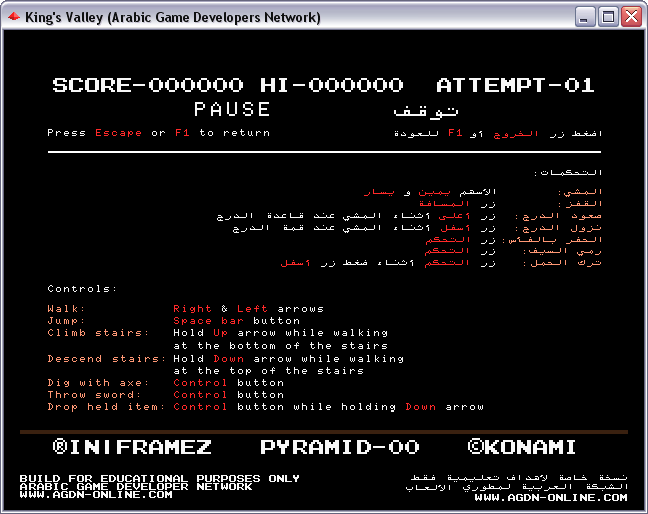Click the ©KONAMI copyright text
The image size is (648, 514).
pos(522,447)
